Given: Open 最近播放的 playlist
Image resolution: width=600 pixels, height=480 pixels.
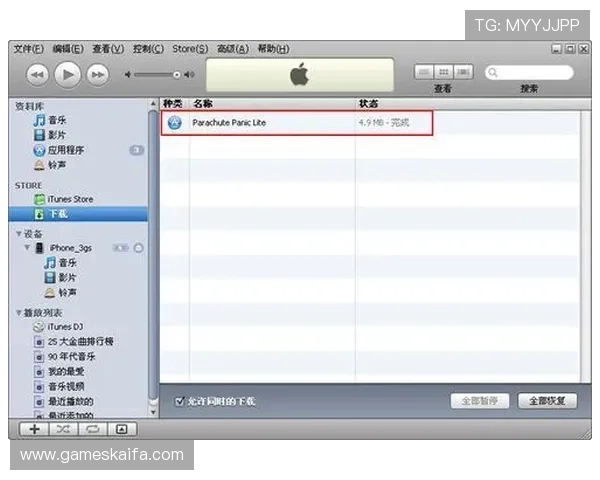Looking at the screenshot, I should (64, 402).
